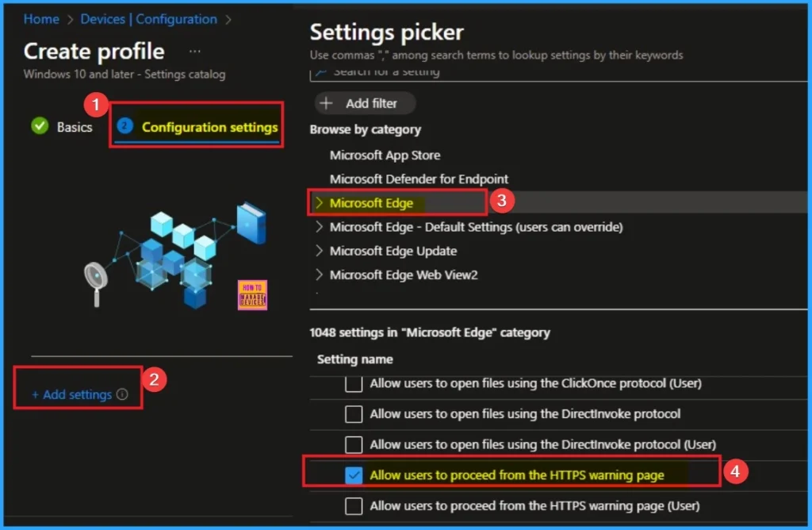Focus the Search for a setting field
This screenshot has width=812, height=530.
(x=558, y=74)
